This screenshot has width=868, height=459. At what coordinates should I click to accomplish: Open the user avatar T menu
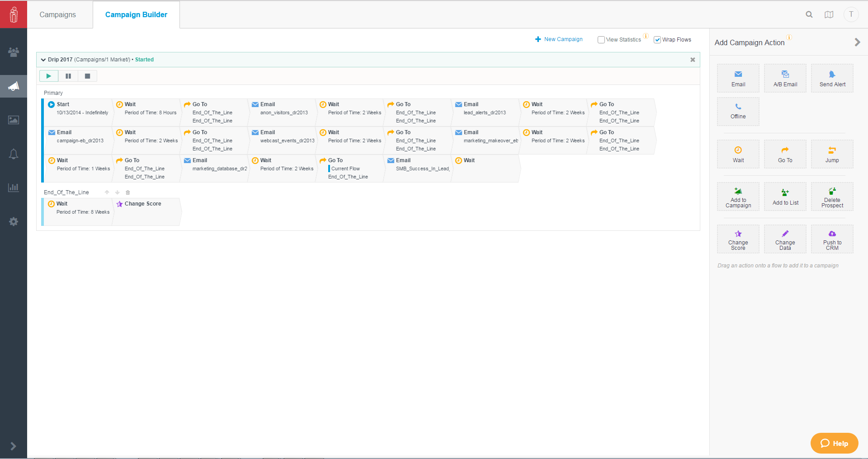coord(851,14)
